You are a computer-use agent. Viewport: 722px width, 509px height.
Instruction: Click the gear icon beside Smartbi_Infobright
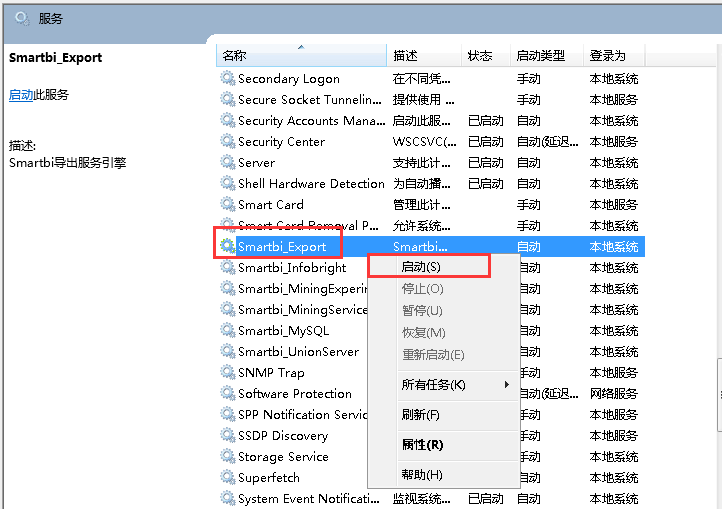227,267
